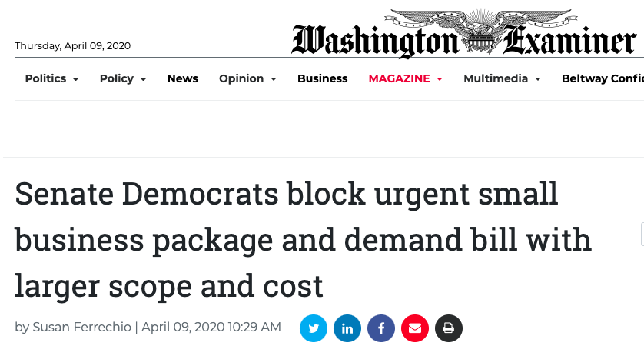Email this article via envelope icon

pyautogui.click(x=415, y=328)
